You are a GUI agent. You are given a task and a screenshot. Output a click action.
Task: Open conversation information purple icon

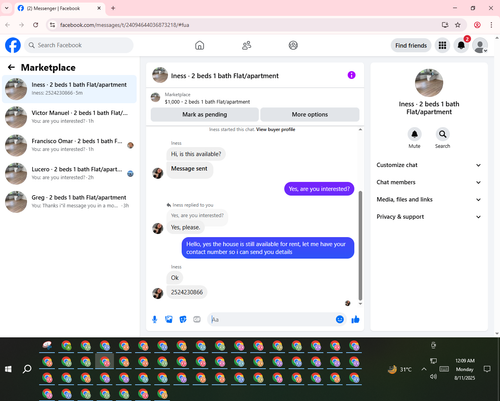pos(351,75)
